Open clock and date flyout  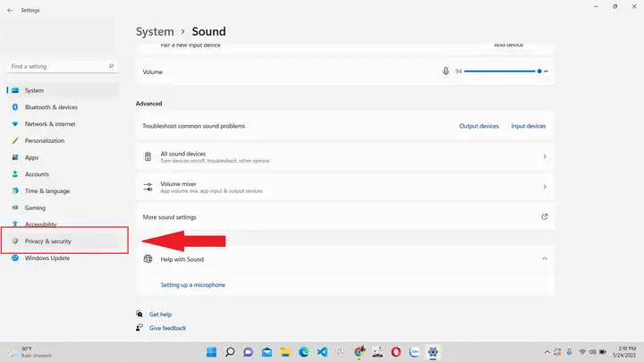pos(624,352)
